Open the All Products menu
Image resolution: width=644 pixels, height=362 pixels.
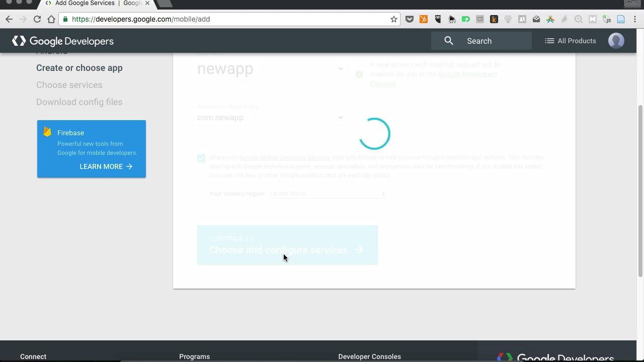(571, 41)
